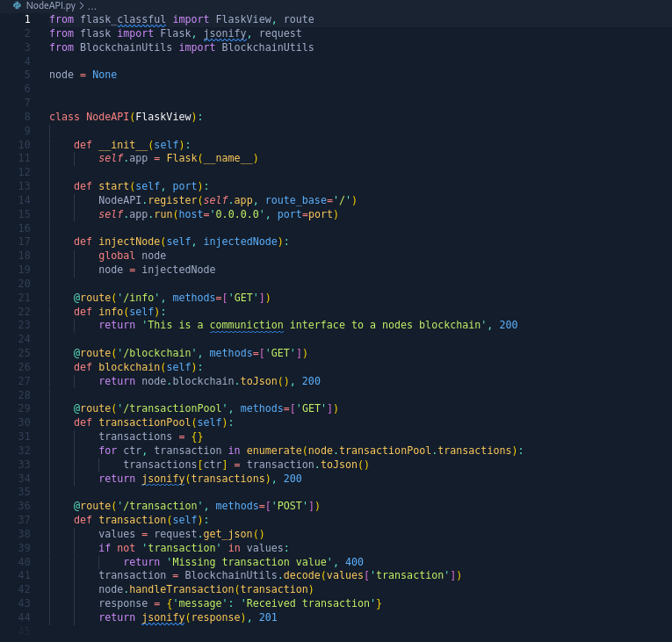
Task: Click 'injectNode' method name
Action: [x=129, y=242]
